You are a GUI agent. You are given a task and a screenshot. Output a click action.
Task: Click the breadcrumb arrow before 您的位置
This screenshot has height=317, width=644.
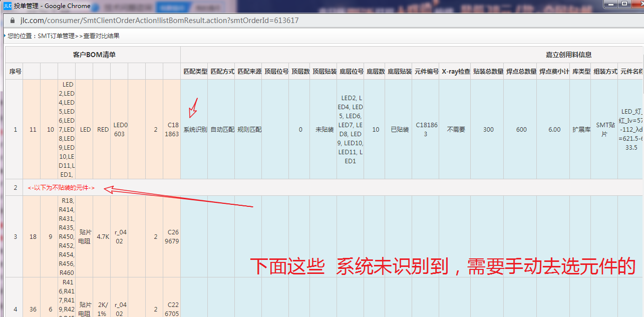(5, 36)
